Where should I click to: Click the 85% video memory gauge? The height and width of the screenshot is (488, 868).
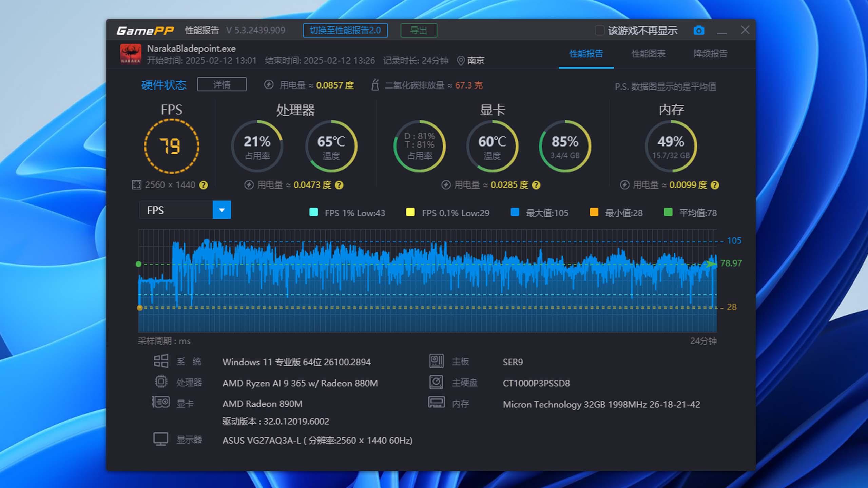(x=565, y=146)
